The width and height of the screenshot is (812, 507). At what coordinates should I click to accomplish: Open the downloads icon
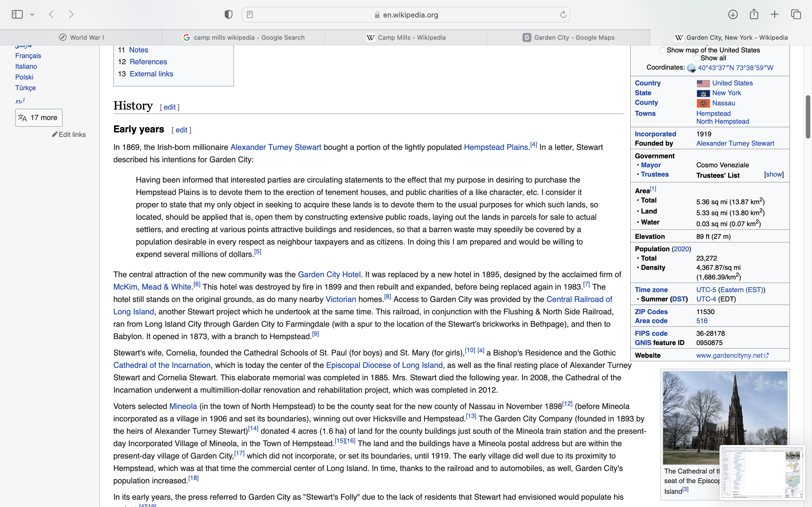pyautogui.click(x=733, y=14)
